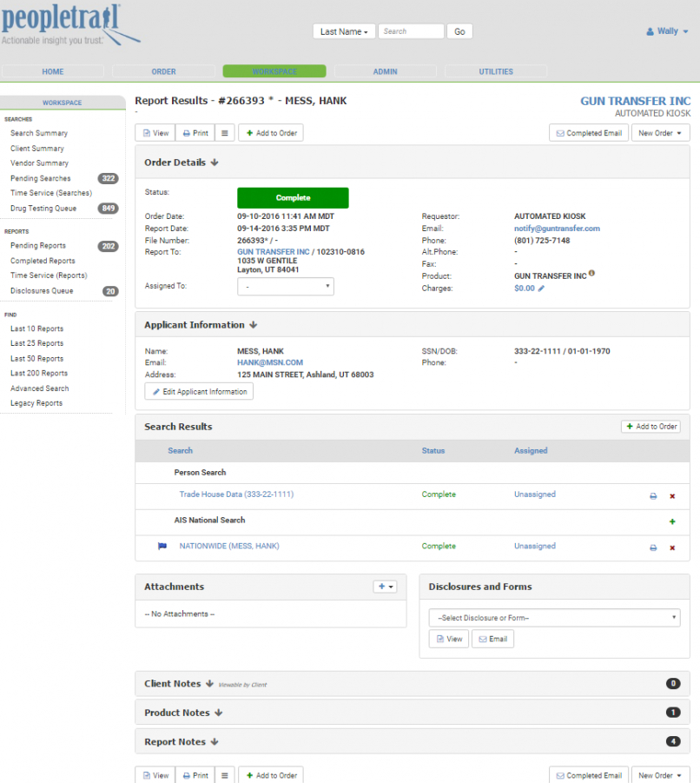Open Advanced Search in the sidebar
This screenshot has height=783, width=700.
click(x=40, y=388)
